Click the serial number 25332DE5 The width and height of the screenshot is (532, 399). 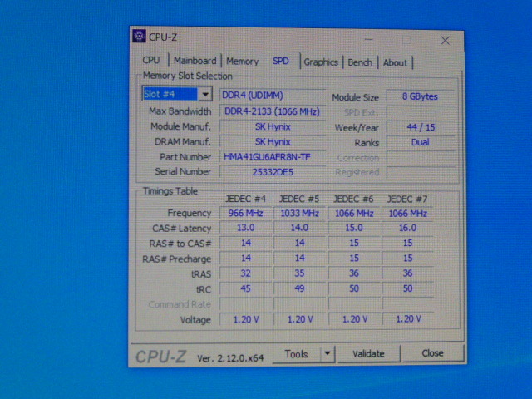273,172
